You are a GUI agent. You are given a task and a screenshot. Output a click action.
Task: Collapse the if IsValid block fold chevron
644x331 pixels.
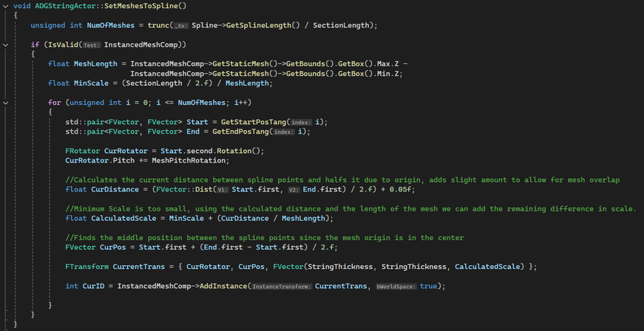pyautogui.click(x=6, y=45)
